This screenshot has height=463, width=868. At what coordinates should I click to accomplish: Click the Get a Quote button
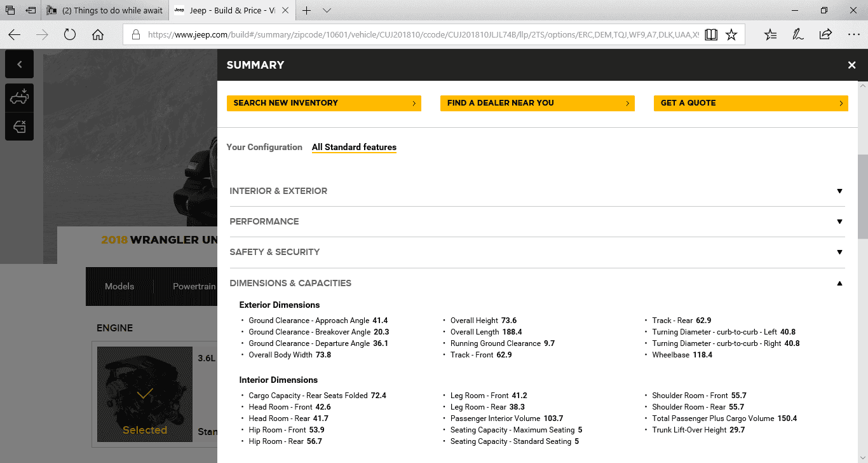751,103
